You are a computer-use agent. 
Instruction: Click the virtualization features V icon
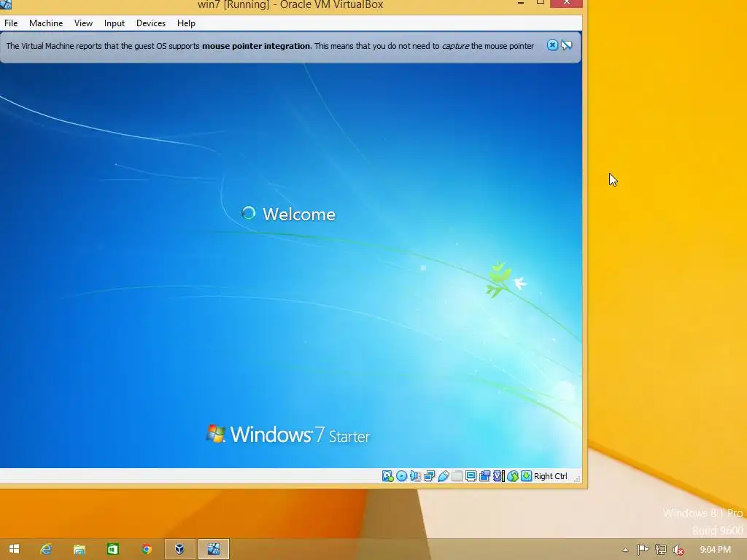(x=498, y=476)
